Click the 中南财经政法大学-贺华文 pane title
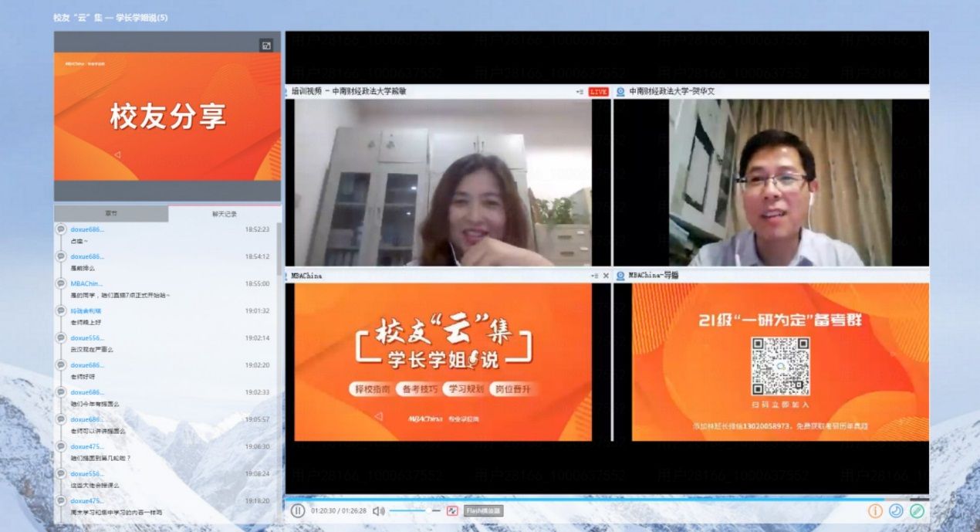 (x=671, y=91)
